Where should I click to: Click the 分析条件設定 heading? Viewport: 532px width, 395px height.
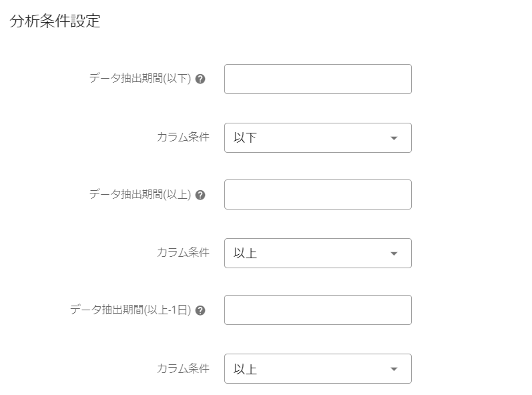pyautogui.click(x=55, y=21)
